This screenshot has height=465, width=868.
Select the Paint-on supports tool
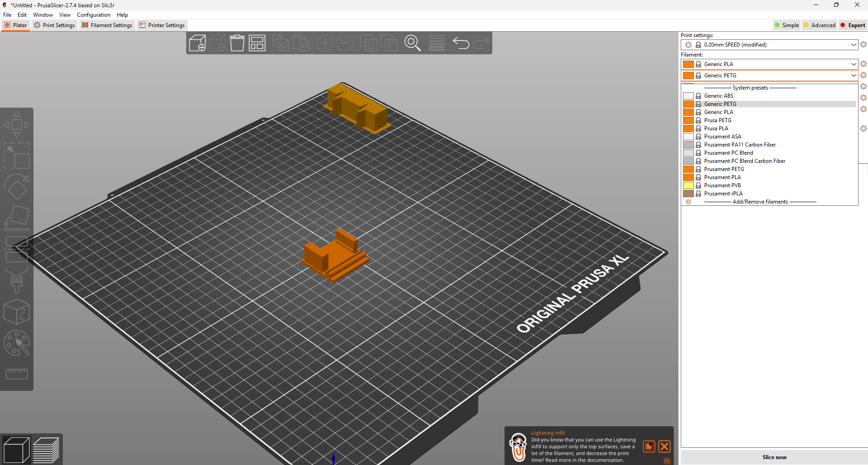point(17,280)
